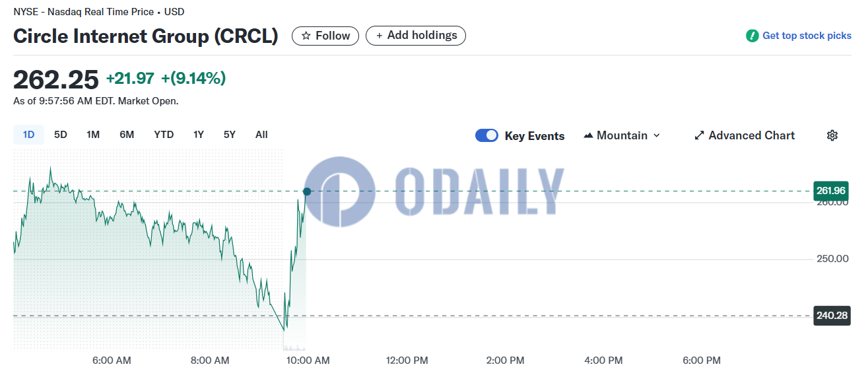868x385 pixels.
Task: Switch to the 5D range
Action: (61, 135)
